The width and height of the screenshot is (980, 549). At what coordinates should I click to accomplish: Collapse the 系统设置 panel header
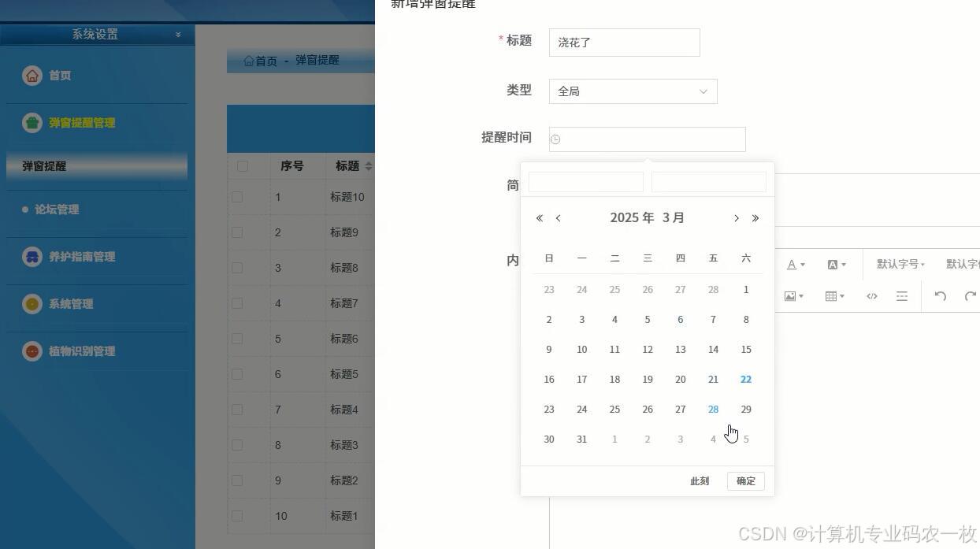pos(178,35)
